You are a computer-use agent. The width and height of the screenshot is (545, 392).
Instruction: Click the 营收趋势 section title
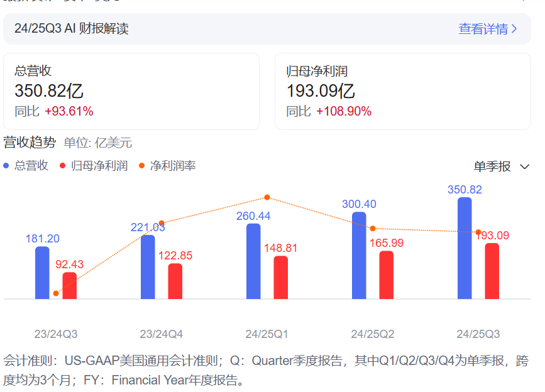pos(30,143)
